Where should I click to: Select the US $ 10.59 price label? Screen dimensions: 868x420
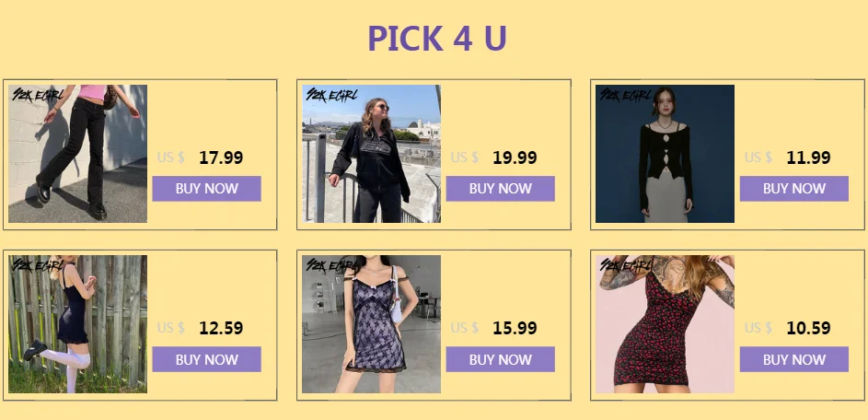(x=787, y=328)
